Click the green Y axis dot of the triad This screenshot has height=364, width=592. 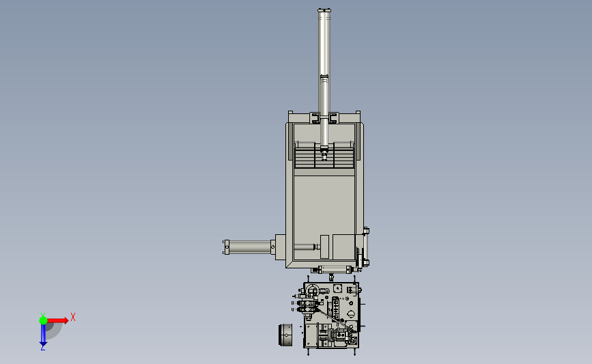tap(43, 320)
